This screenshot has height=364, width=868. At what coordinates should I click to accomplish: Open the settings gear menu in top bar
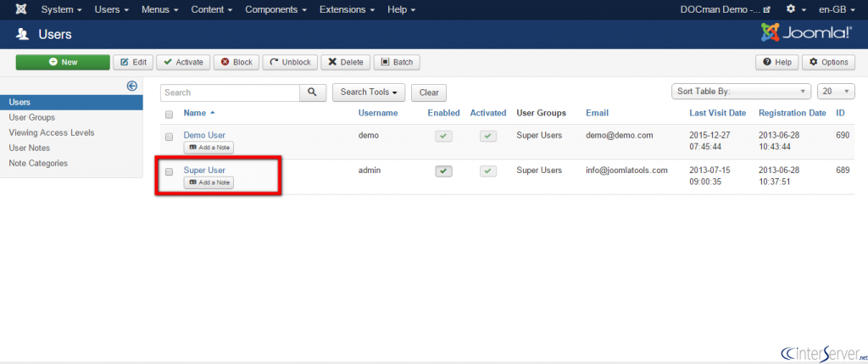point(795,9)
